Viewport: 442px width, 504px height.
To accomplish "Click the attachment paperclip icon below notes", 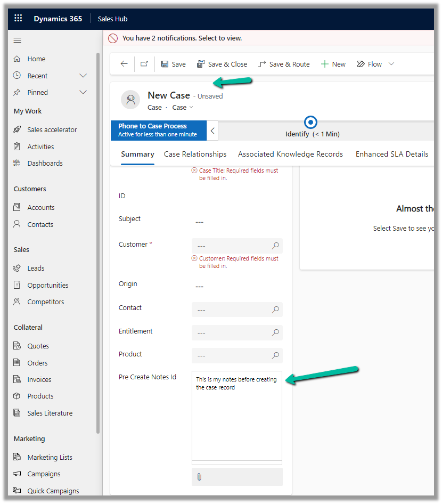I will click(199, 477).
